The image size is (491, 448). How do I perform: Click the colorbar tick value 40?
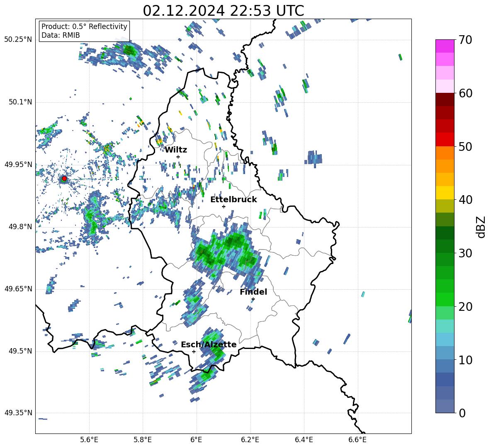pos(465,200)
